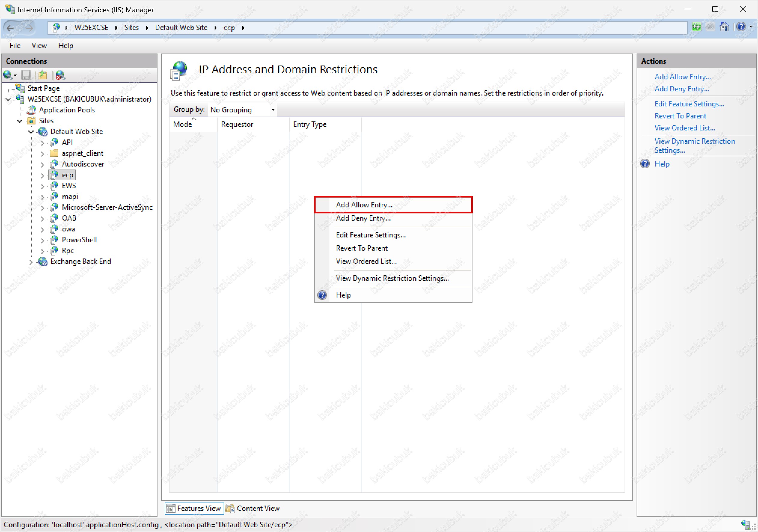
Task: Select the Start Page tree node
Action: 43,88
